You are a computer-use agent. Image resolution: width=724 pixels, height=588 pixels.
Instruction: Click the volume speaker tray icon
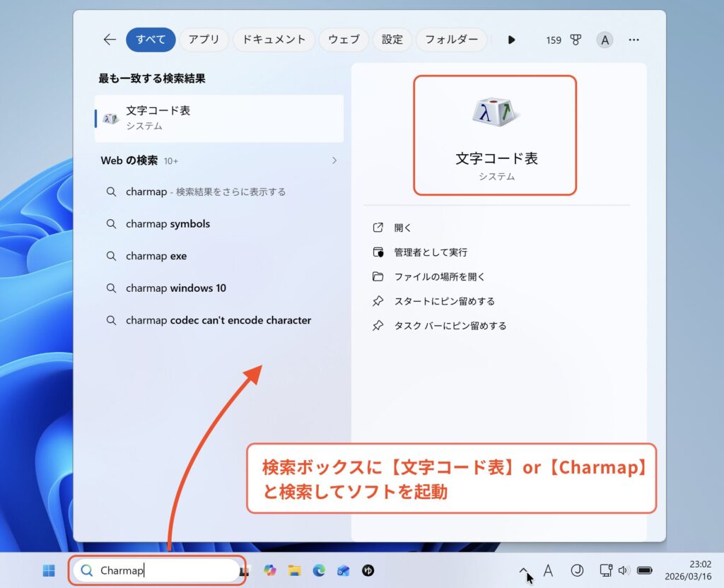click(623, 570)
